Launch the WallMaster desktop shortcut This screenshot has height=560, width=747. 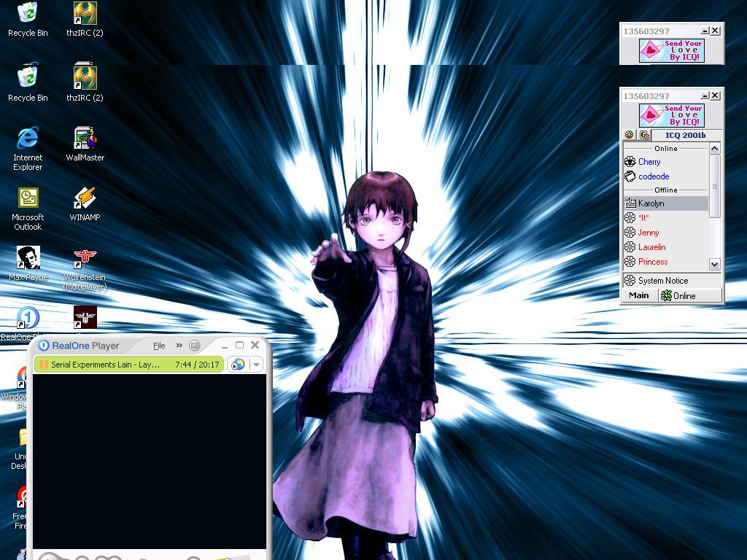pos(85,144)
